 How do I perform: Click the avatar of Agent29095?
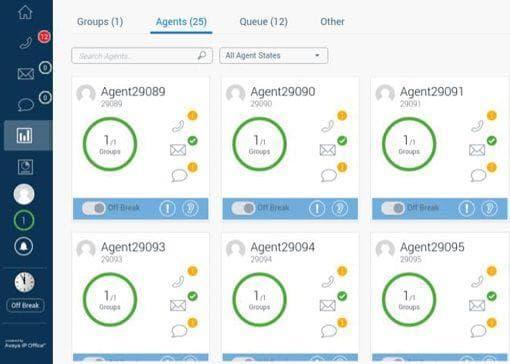pyautogui.click(x=385, y=250)
